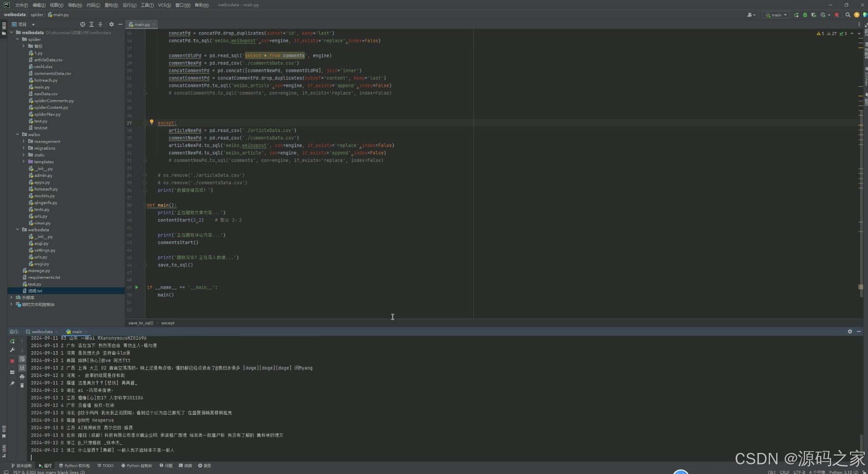The width and height of the screenshot is (868, 474).
Task: Expand the 外部库 node
Action: [11, 298]
